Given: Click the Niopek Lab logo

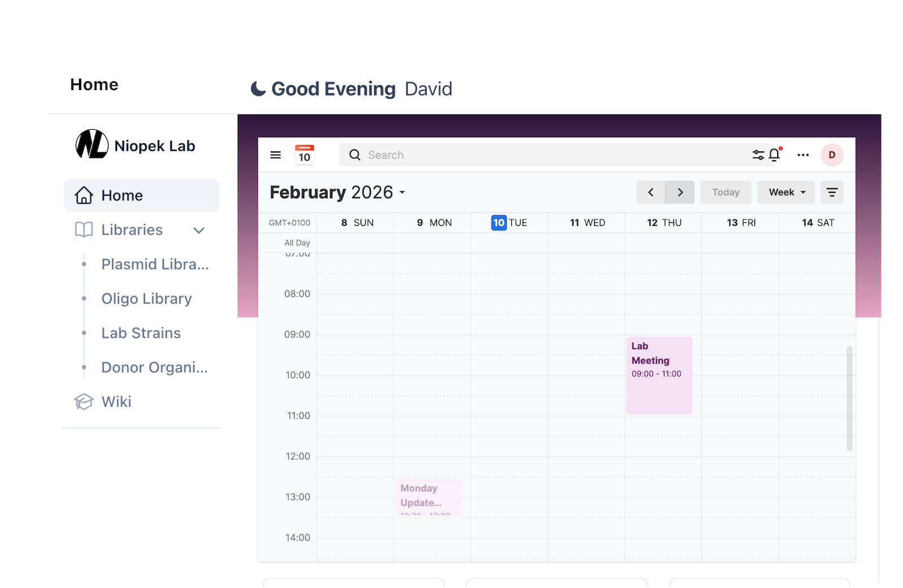Looking at the screenshot, I should [92, 145].
